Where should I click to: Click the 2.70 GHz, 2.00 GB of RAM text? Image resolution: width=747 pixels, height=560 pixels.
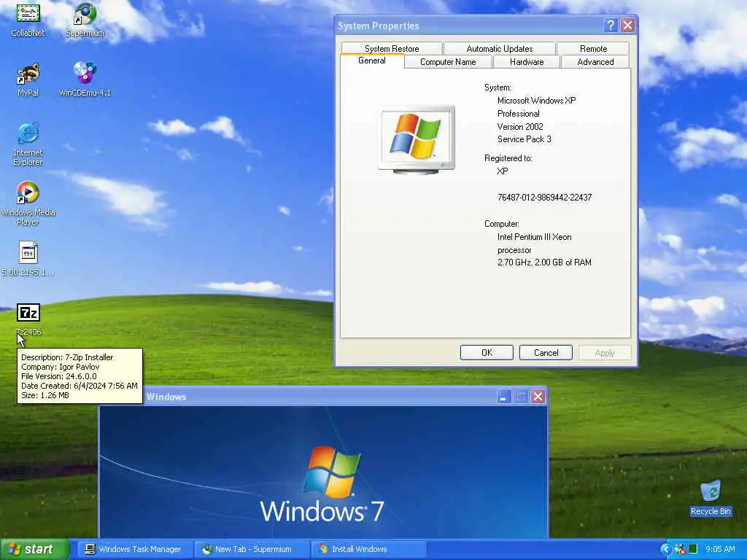point(544,262)
